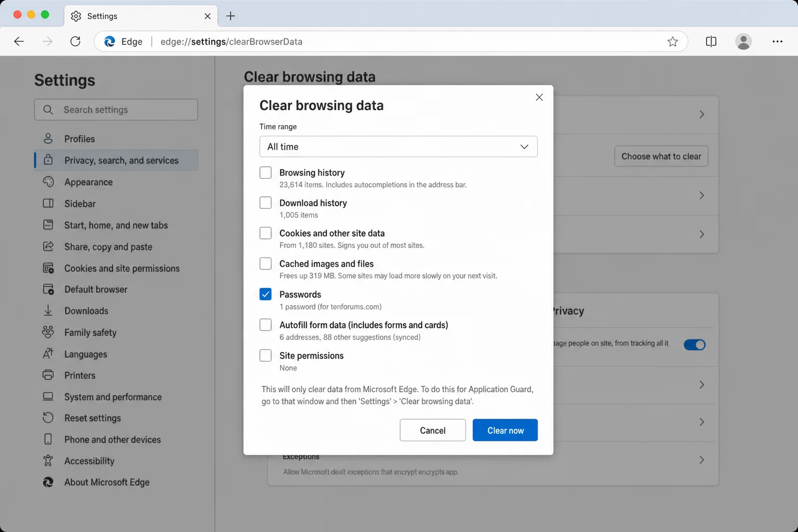Click the Clear now button

(x=505, y=430)
